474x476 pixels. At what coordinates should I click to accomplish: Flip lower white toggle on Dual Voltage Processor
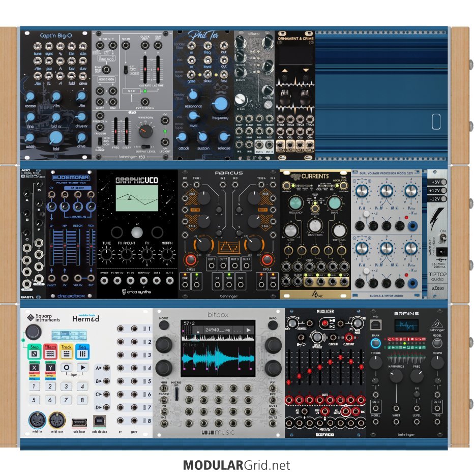point(367,271)
